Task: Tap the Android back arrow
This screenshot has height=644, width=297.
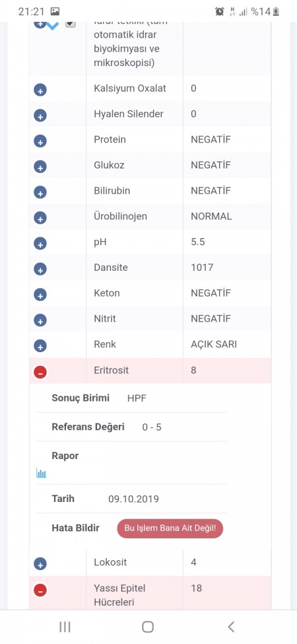Action: 231,627
